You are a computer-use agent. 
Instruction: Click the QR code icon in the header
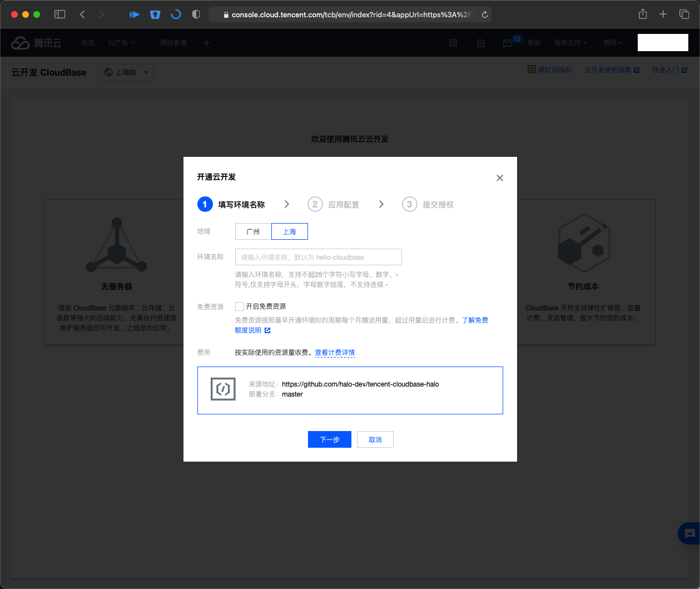[453, 43]
